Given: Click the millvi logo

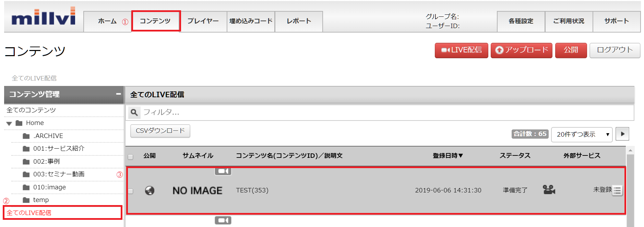Looking at the screenshot, I should point(44,17).
